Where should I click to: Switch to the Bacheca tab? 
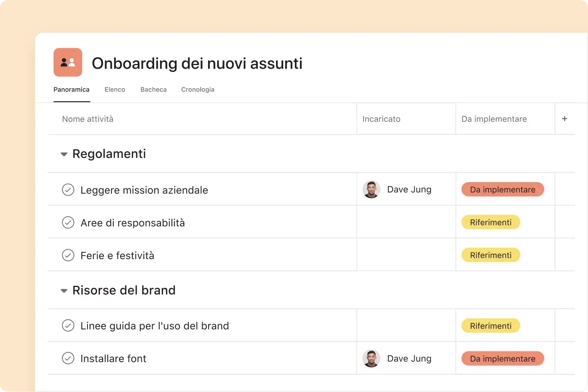tap(153, 89)
